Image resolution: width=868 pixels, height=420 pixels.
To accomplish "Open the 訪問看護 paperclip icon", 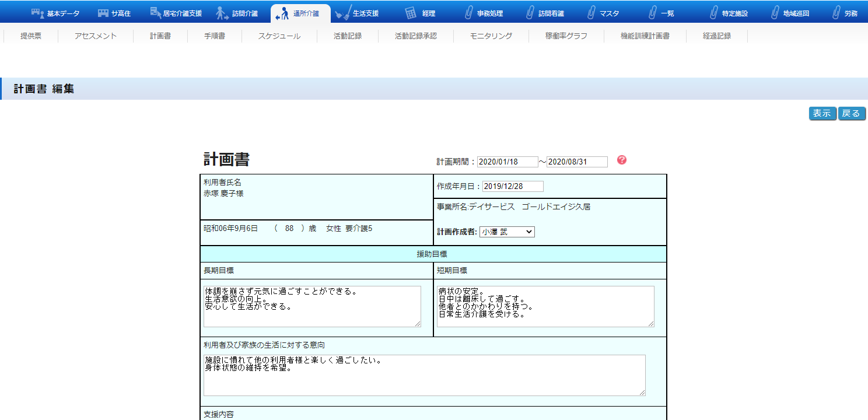I will (530, 13).
